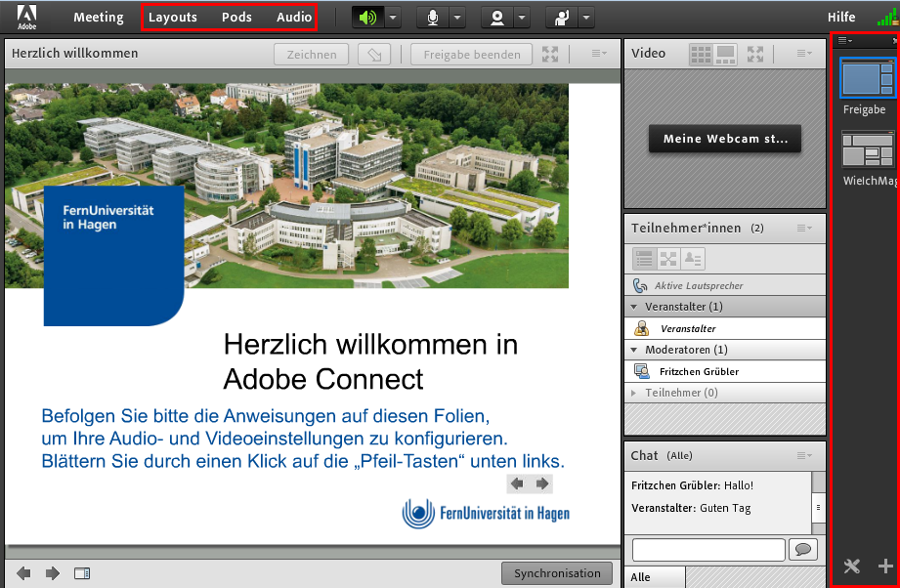
Task: Toggle the green speaker audio output
Action: click(368, 18)
